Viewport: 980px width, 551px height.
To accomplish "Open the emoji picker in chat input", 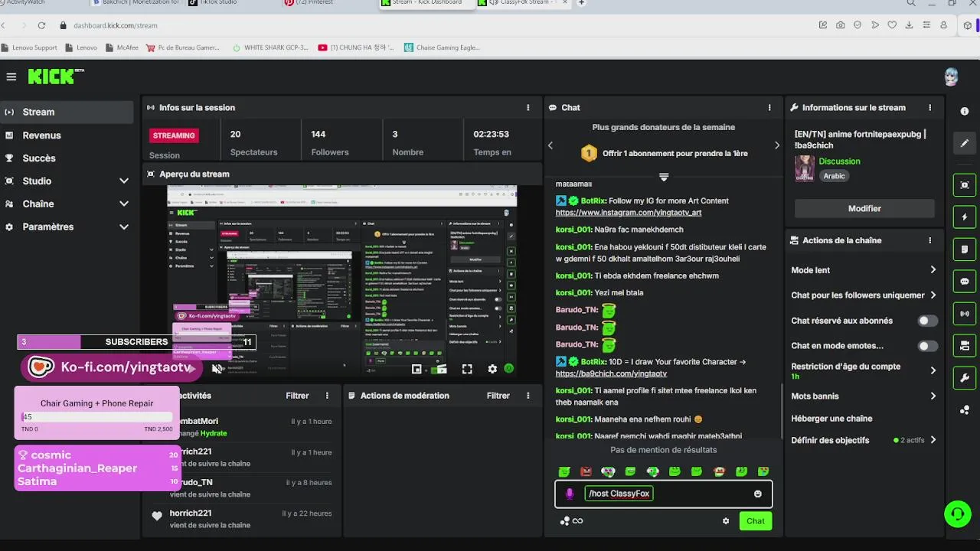I will pos(758,494).
